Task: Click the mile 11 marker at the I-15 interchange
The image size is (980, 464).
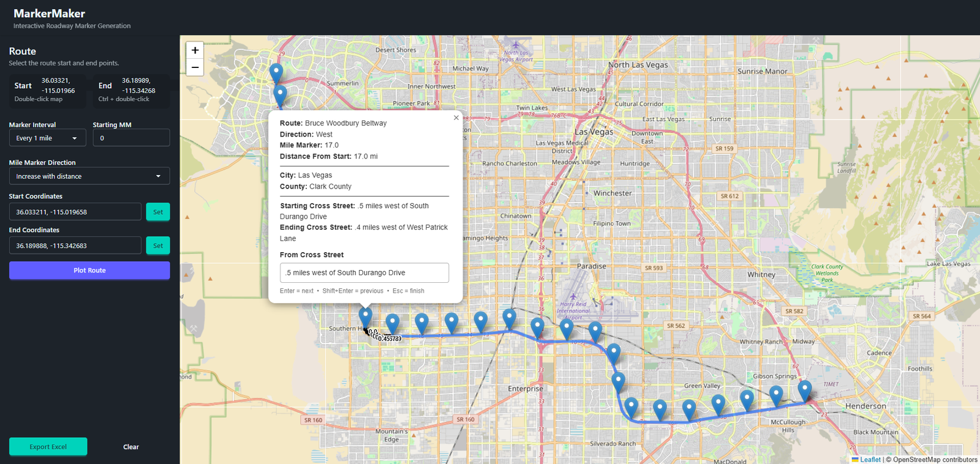Action: 537,329
